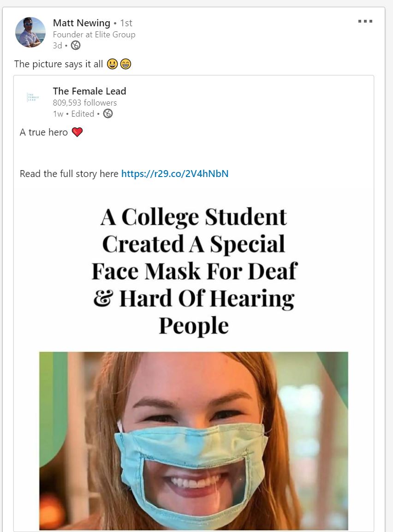This screenshot has height=532, width=393.
Task: Open the post's three-dot options menu
Action: pyautogui.click(x=365, y=21)
